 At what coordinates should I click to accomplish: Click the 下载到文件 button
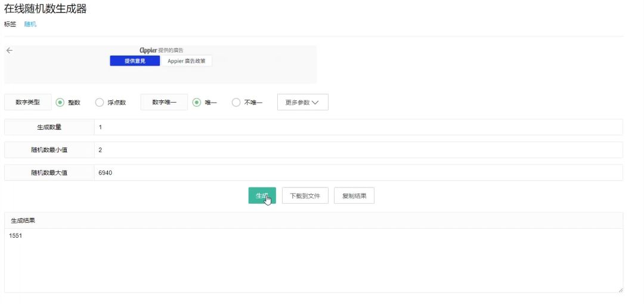[305, 195]
